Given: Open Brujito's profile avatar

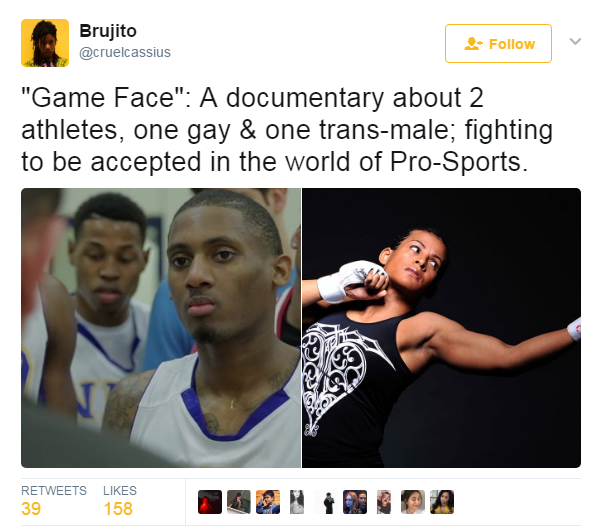Looking at the screenshot, I should tap(45, 43).
